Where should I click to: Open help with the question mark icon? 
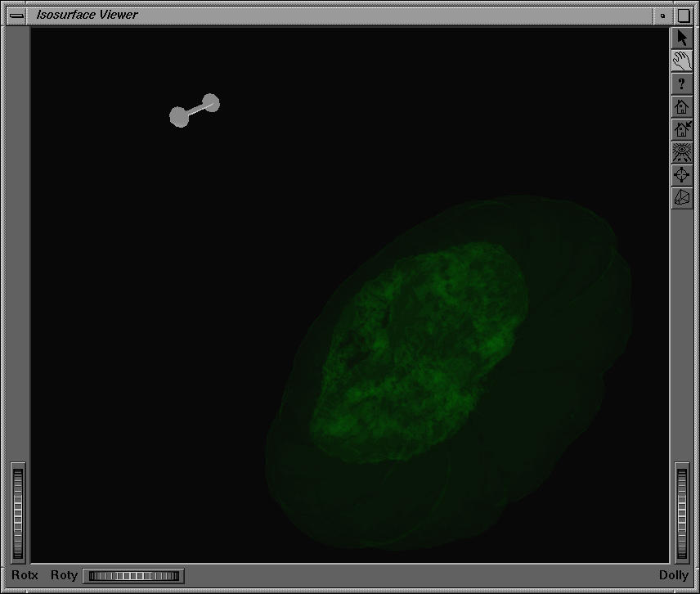coord(682,84)
